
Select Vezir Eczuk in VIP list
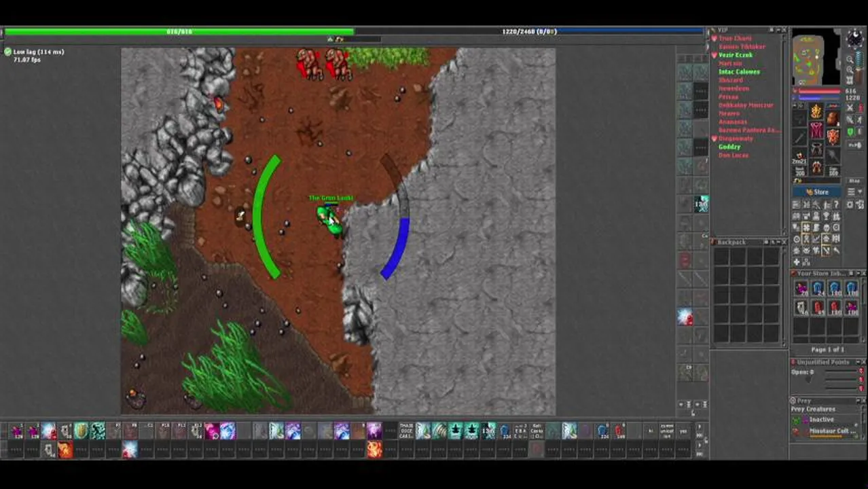click(x=736, y=55)
